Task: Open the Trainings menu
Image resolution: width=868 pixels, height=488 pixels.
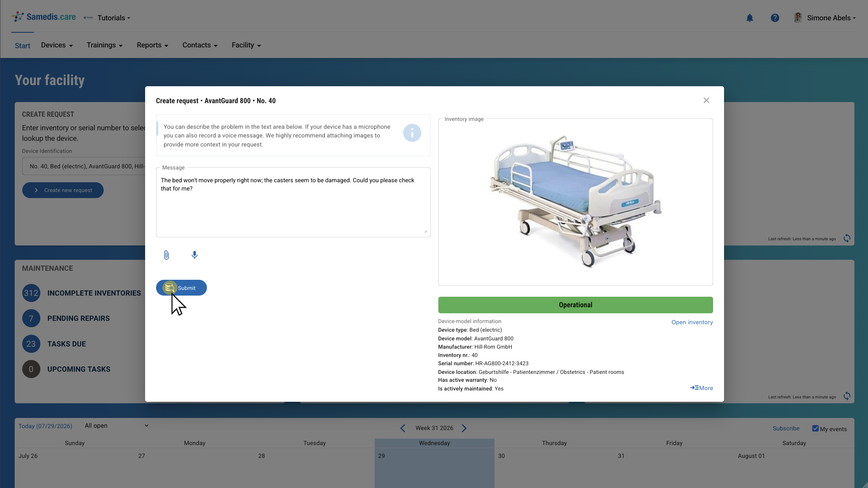Action: [x=105, y=45]
